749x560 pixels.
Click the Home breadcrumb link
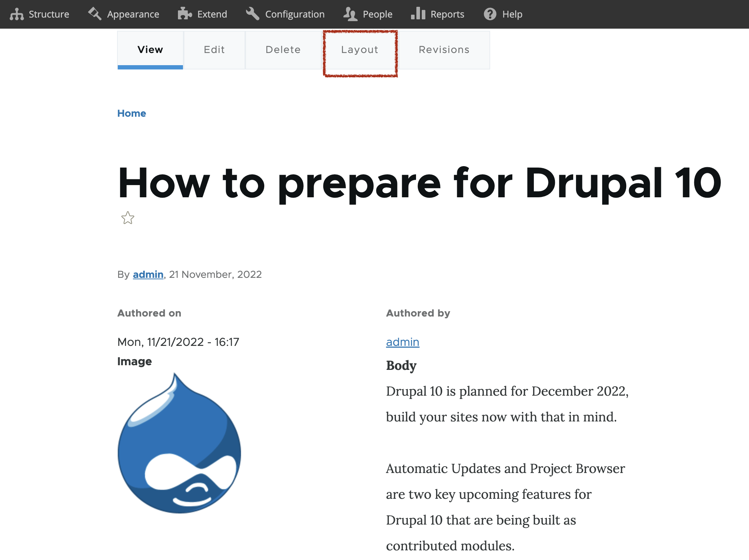click(x=132, y=113)
